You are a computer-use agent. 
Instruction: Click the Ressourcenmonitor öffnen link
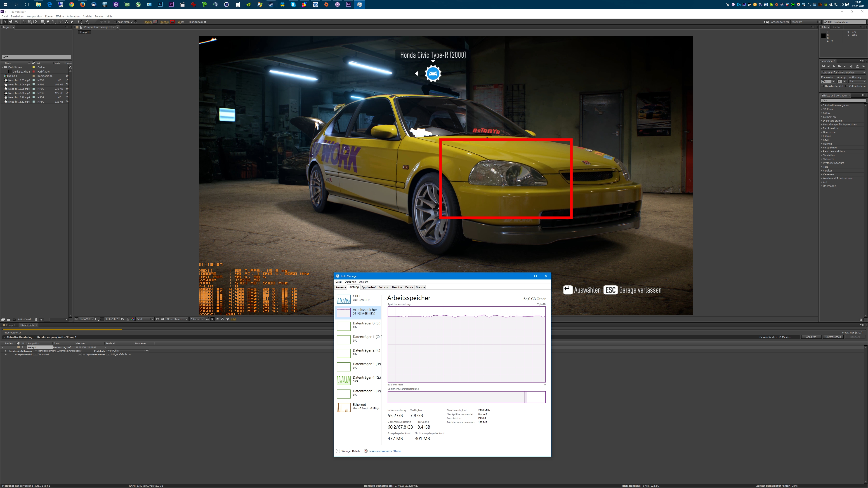click(384, 451)
